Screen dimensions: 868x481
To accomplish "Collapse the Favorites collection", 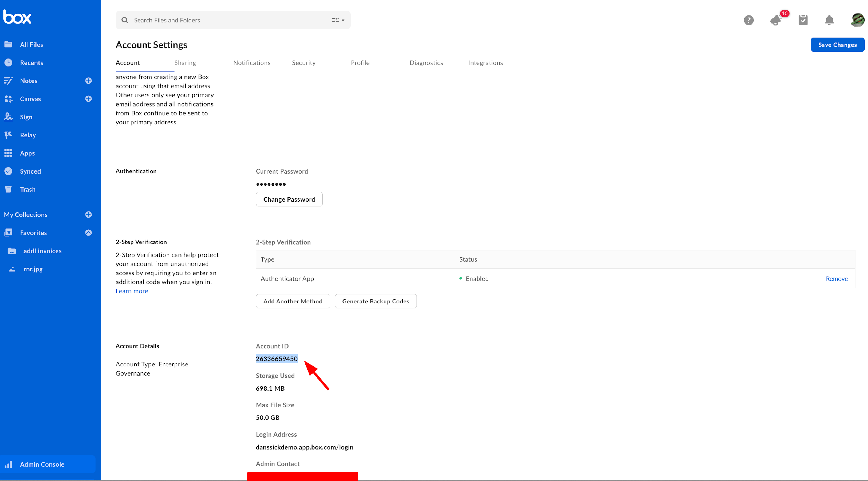I will 88,232.
